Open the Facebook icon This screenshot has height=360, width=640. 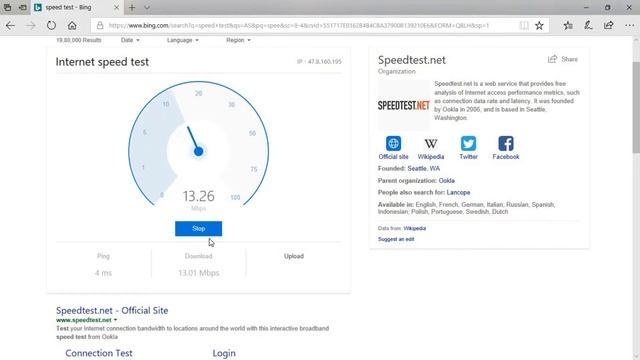tap(506, 144)
